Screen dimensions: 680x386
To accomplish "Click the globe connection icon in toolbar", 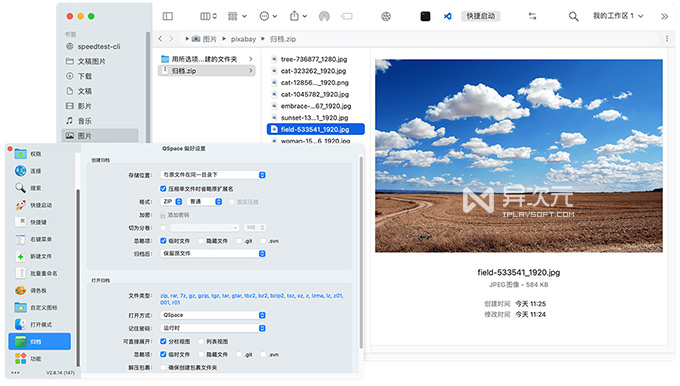I will click(386, 16).
